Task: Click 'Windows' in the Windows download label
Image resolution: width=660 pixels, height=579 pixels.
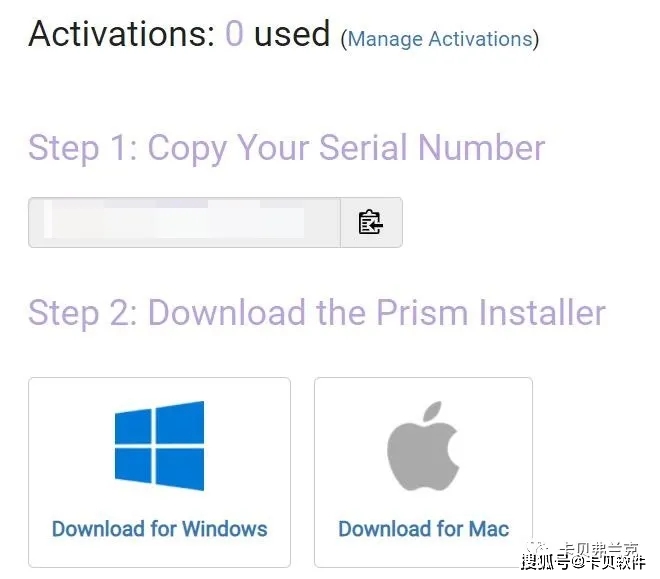Action: click(225, 529)
